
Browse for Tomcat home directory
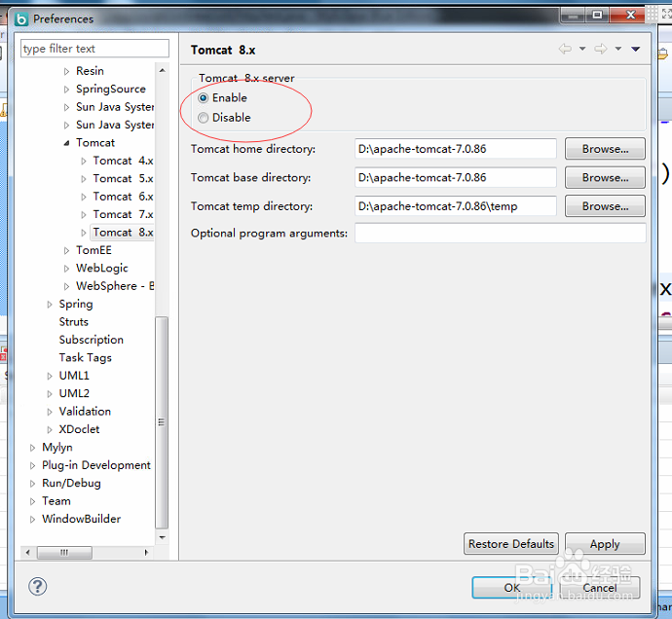[605, 149]
